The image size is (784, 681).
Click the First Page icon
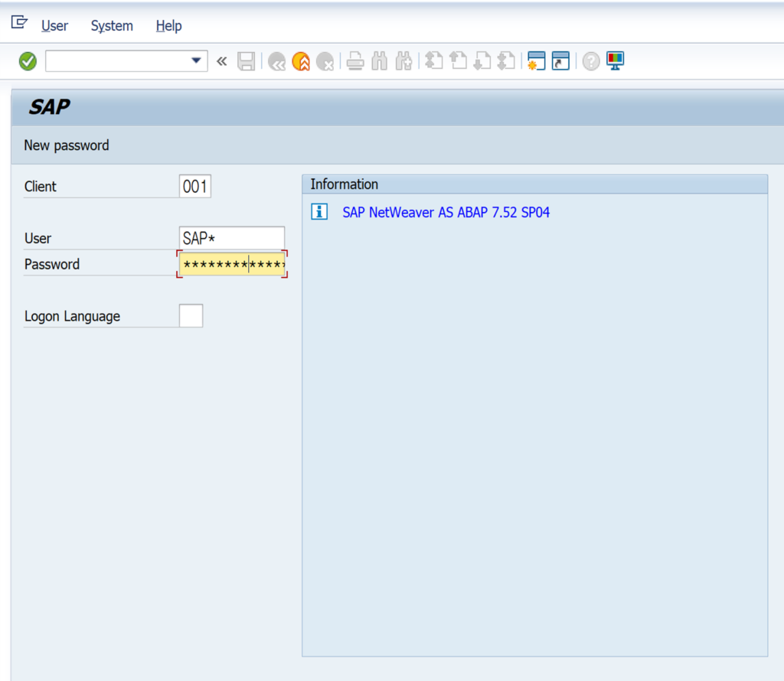click(x=433, y=61)
